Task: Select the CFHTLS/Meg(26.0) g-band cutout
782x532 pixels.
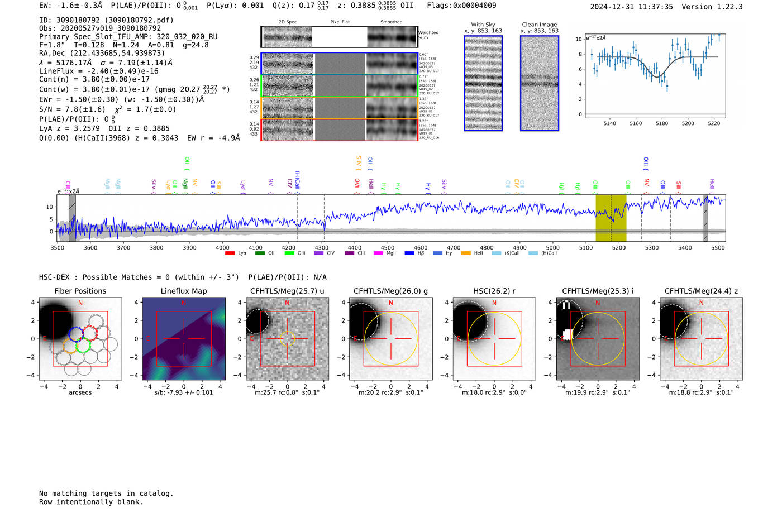Action: (390, 339)
